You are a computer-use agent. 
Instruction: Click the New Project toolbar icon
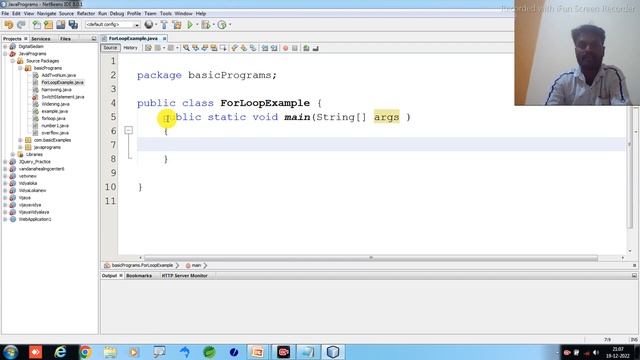click(49, 25)
